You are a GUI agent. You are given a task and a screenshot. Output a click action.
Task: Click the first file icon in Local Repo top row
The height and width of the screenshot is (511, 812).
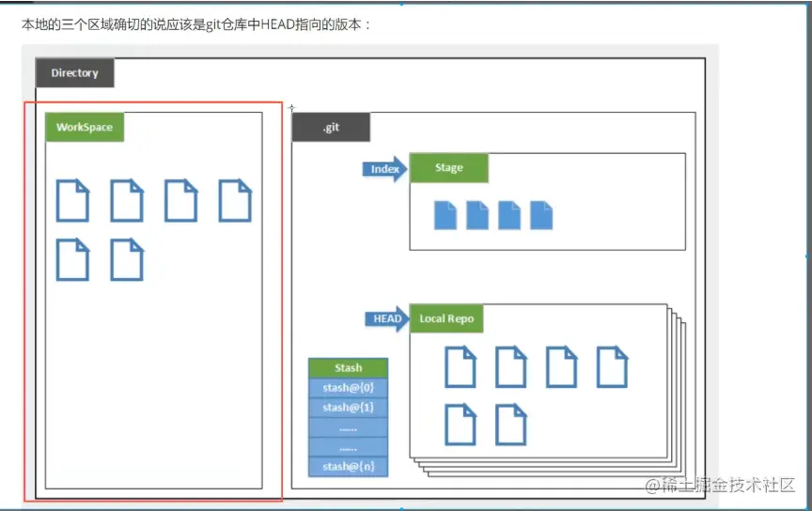[461, 367]
